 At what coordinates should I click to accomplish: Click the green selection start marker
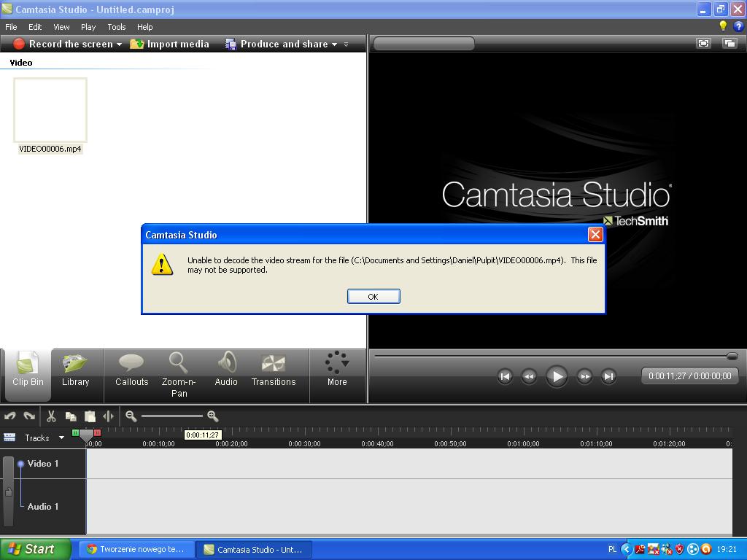pos(75,433)
